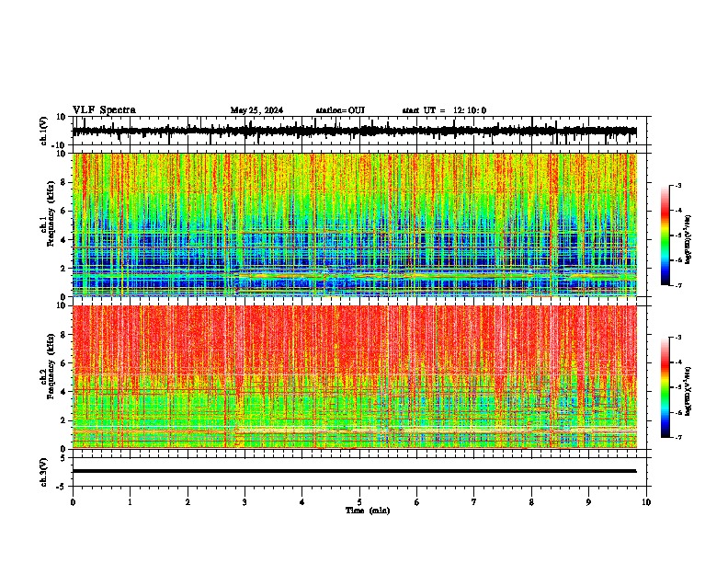Screen dimensions: 728x563
Task: Click the time axis tick label "7"
Action: 474,502
